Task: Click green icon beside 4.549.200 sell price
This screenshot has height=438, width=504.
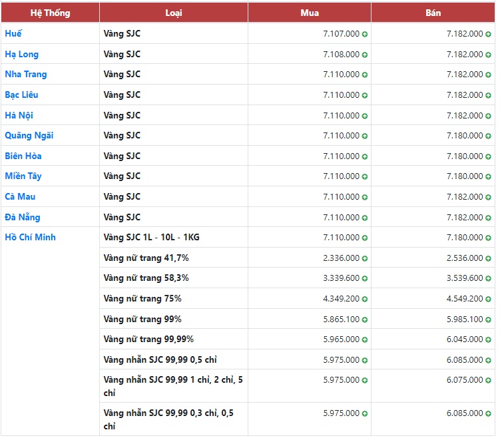Action: 488,299
